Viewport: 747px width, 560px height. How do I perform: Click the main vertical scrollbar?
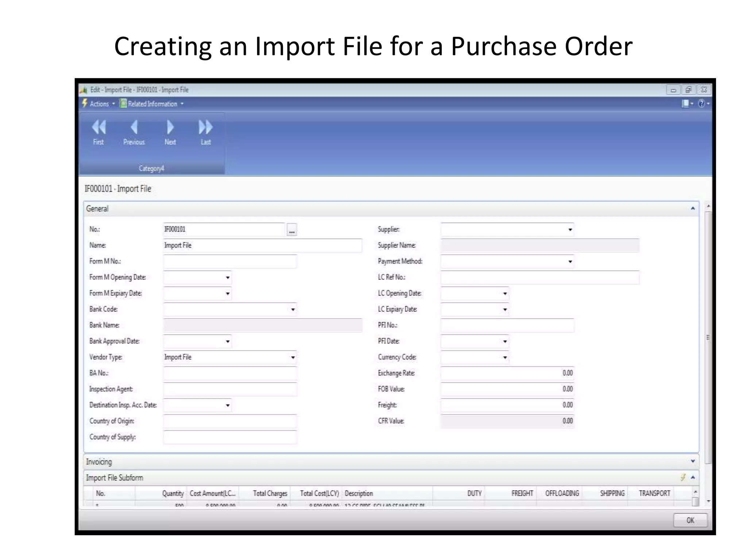coord(708,337)
